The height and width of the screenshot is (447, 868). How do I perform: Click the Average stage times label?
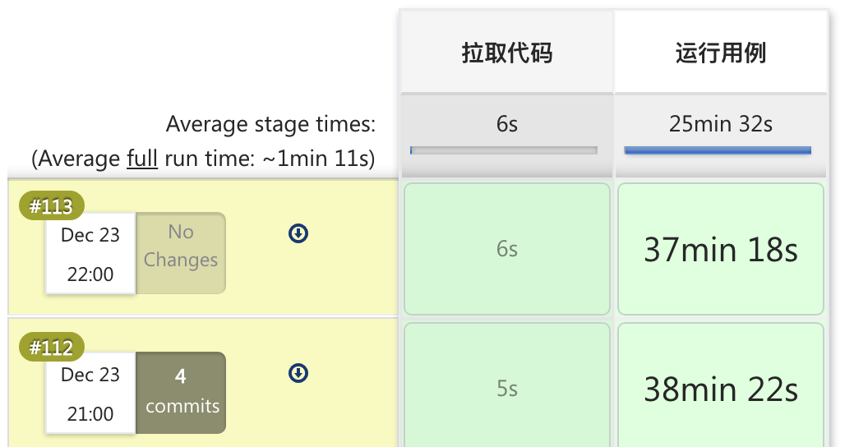tap(270, 124)
